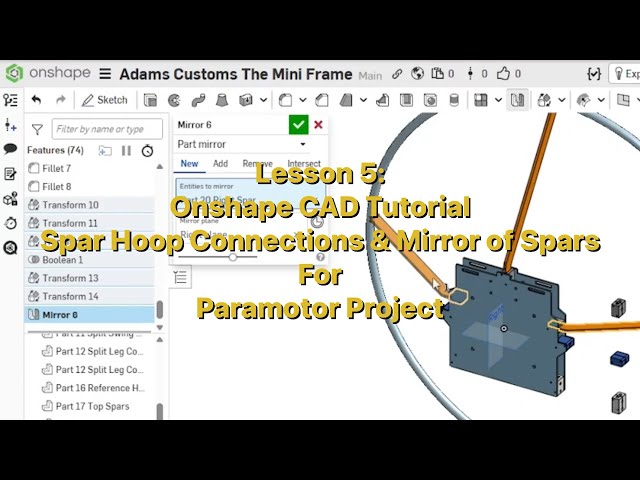This screenshot has width=640, height=480.
Task: Open the Draft tool dropdown arrow
Action: click(363, 100)
